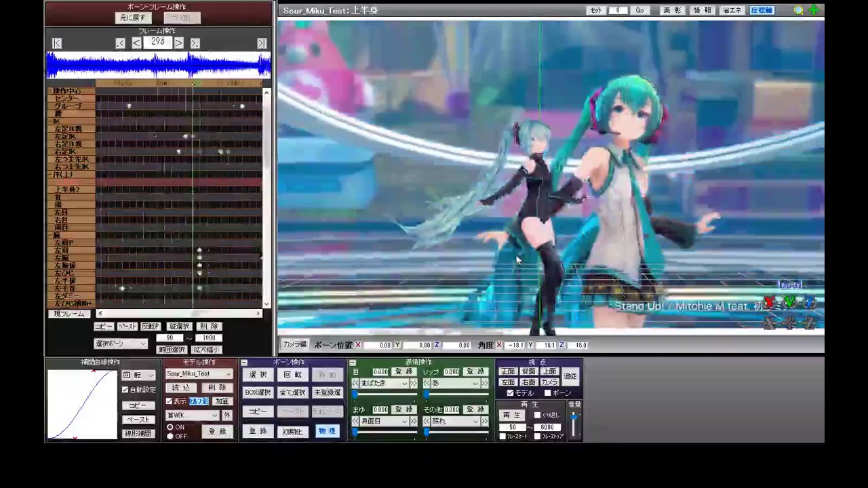Click the 元に戻す undo button
The width and height of the screenshot is (868, 488).
[x=133, y=18]
